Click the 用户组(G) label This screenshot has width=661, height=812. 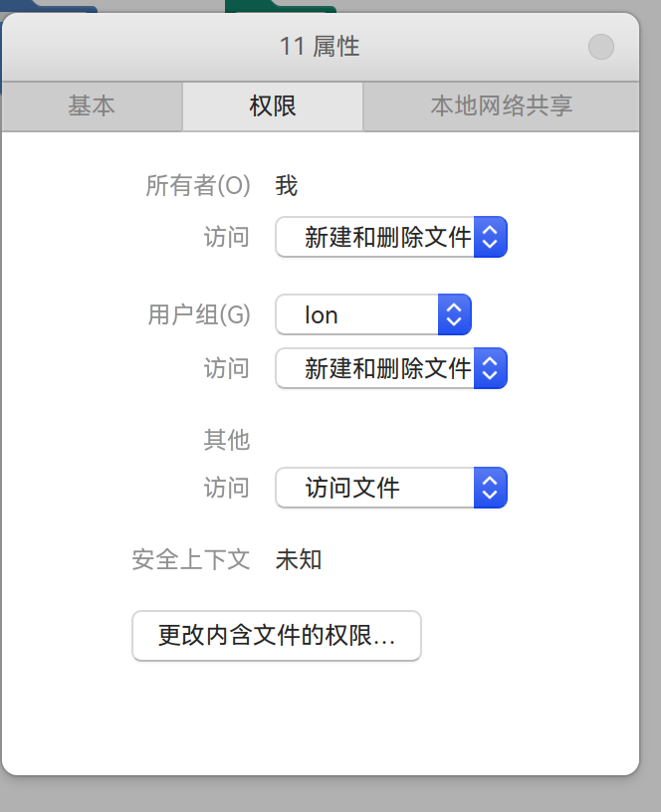coord(199,314)
